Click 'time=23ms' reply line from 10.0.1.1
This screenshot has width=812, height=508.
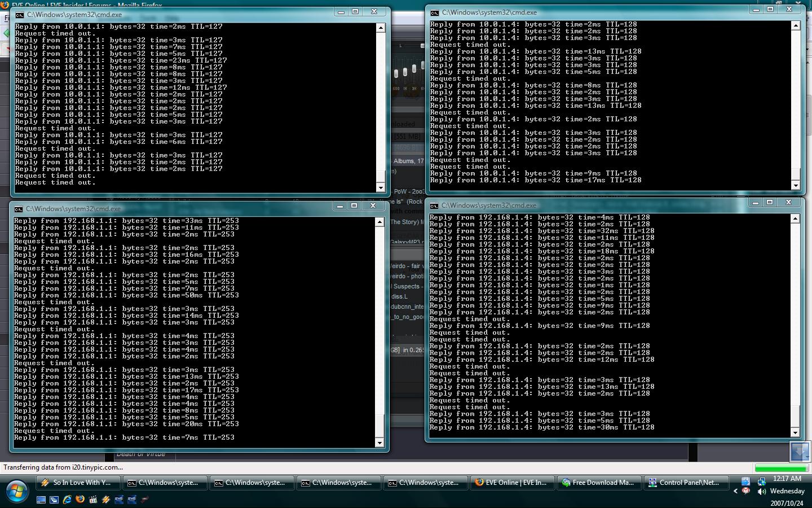[x=121, y=60]
